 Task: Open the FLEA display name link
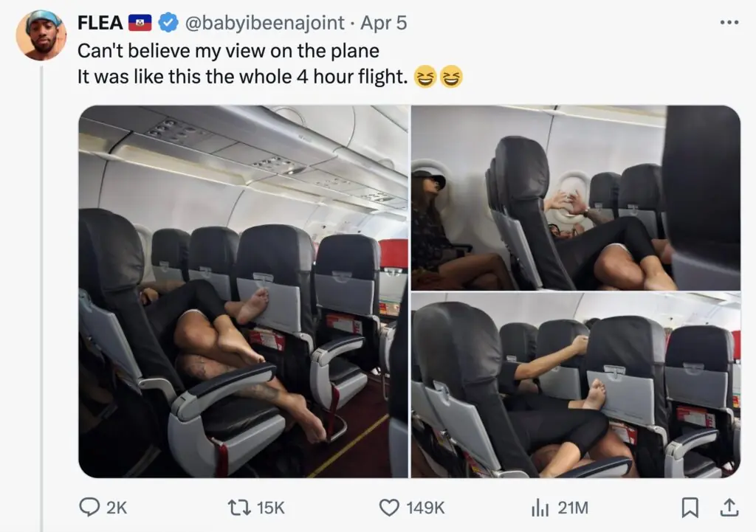pos(100,23)
